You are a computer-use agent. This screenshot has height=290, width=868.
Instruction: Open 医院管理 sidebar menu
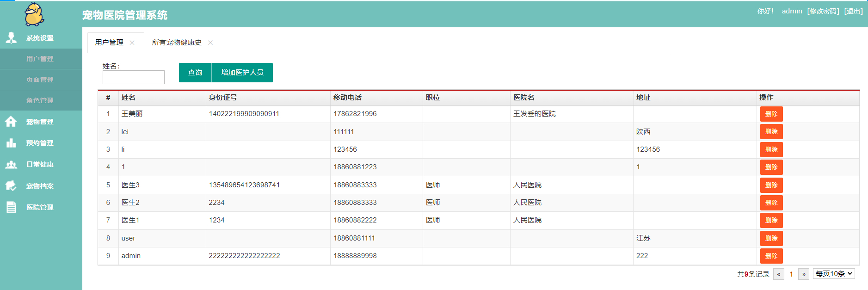[x=41, y=207]
